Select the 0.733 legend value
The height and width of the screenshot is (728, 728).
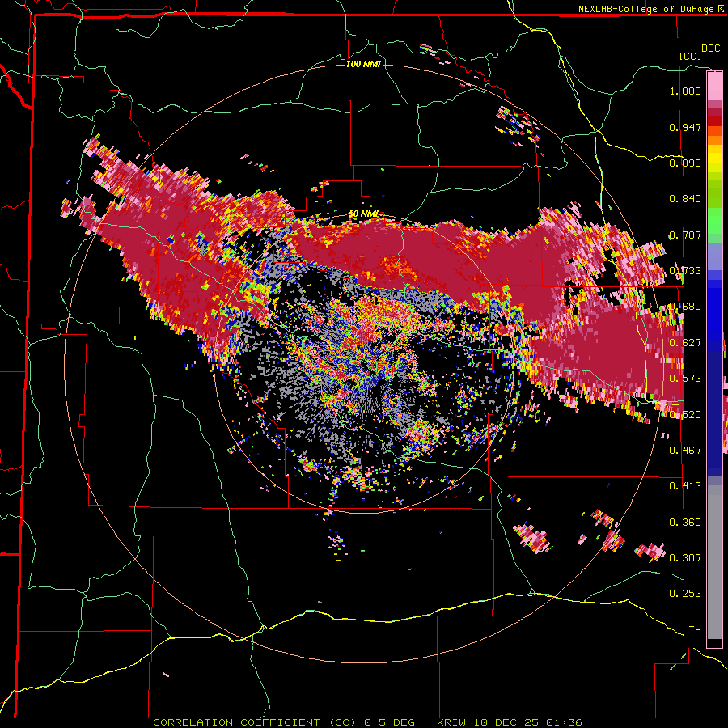(685, 271)
